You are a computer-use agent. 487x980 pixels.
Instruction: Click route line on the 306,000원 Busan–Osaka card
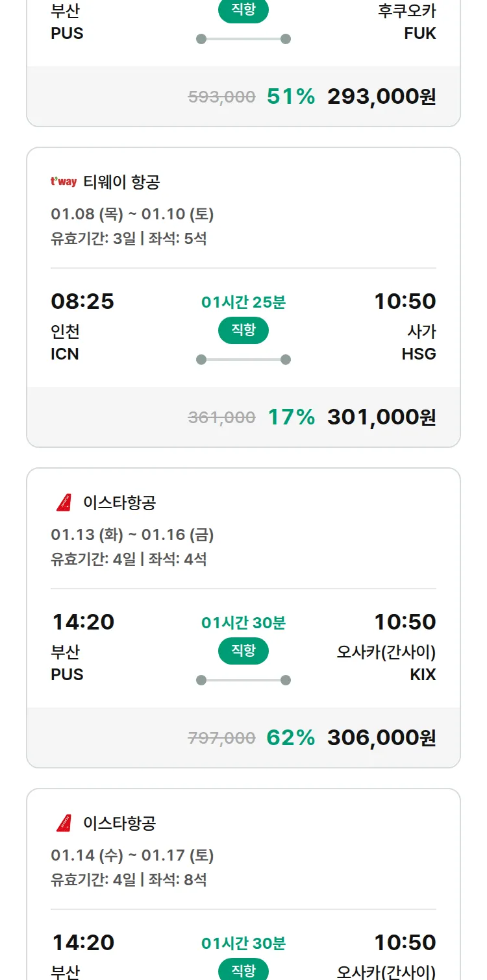pos(243,680)
